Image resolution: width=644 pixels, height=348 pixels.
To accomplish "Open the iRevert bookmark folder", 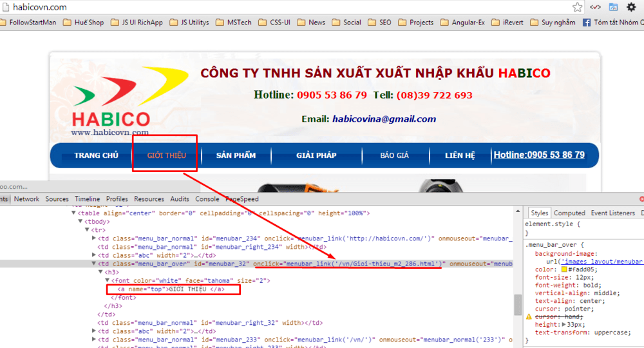I will pyautogui.click(x=507, y=22).
